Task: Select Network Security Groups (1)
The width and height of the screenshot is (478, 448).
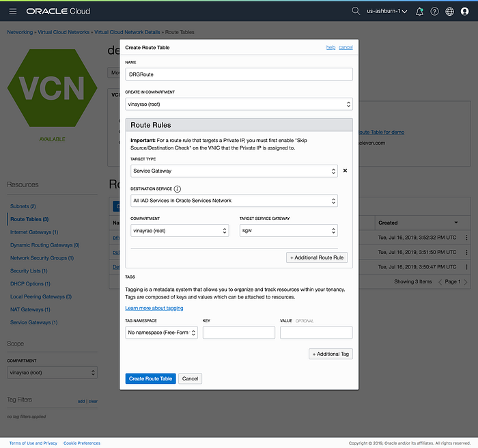Action: click(42, 258)
